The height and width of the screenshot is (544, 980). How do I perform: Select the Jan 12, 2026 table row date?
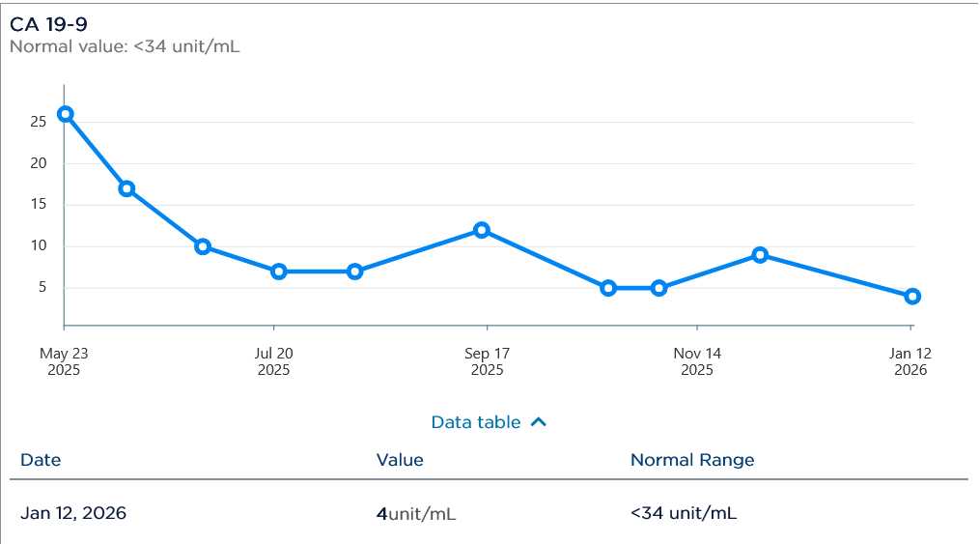[73, 513]
